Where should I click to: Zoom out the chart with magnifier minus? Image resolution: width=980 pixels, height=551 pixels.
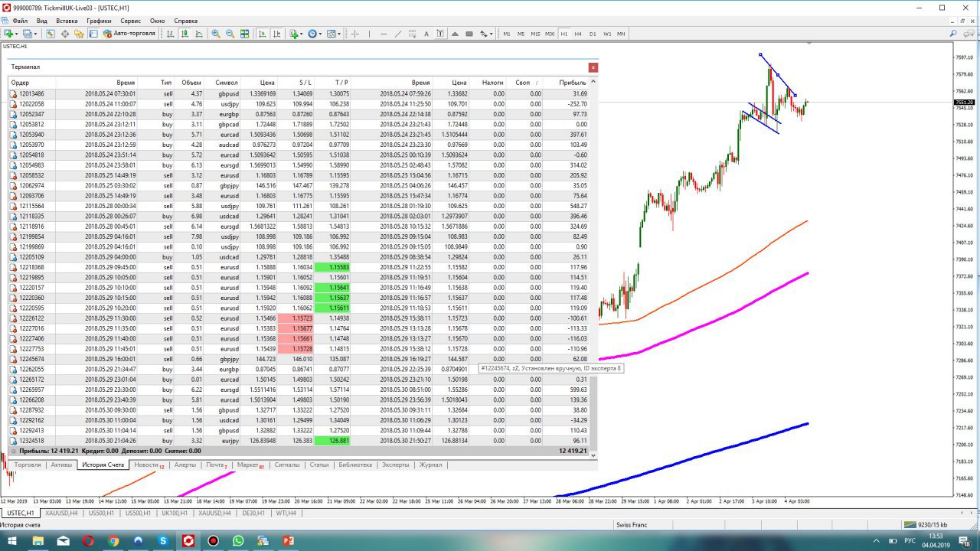pos(230,34)
